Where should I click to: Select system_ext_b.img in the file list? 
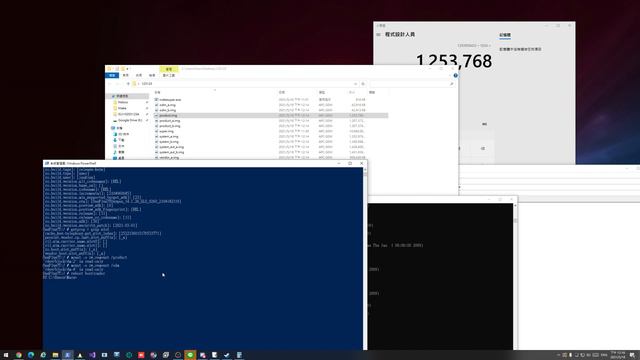(171, 152)
